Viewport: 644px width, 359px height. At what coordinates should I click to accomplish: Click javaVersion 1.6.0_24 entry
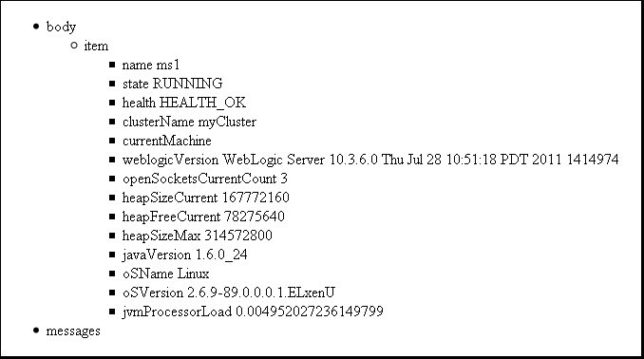click(x=185, y=255)
